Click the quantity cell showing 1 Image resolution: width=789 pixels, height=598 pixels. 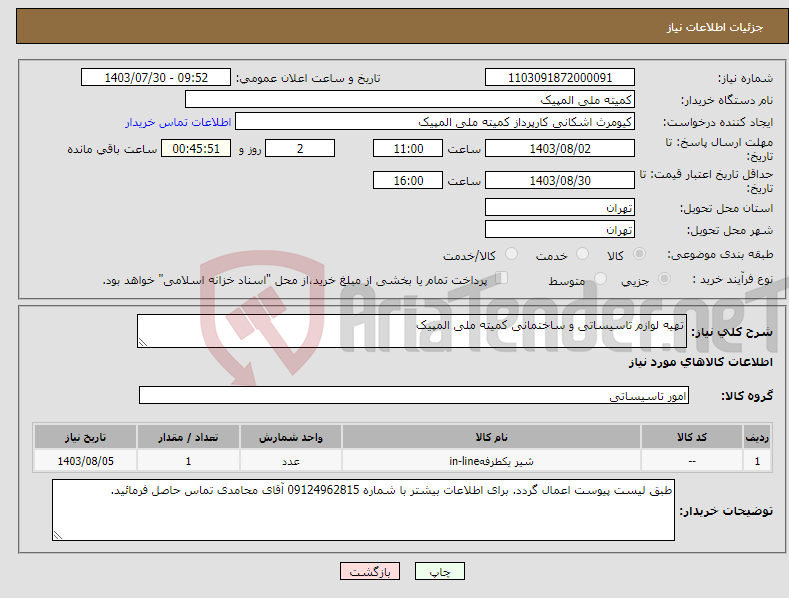point(188,461)
